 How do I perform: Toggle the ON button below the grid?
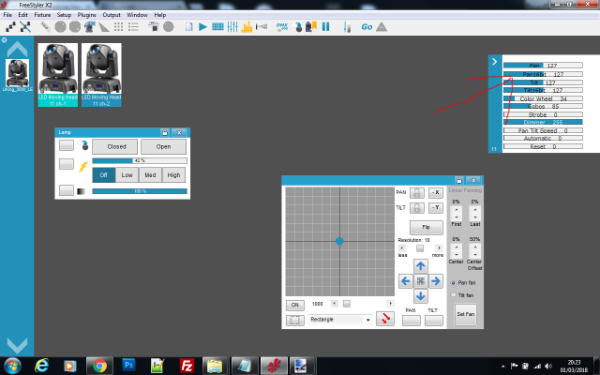coord(295,305)
